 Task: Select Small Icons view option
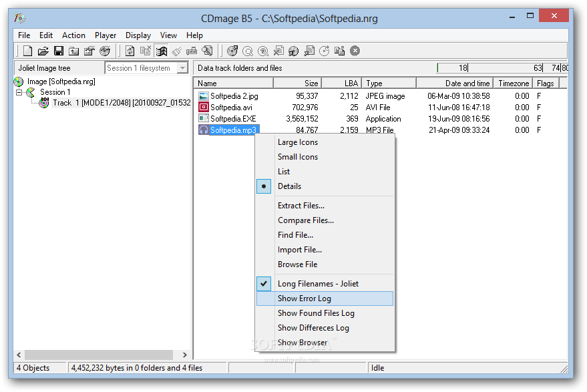[x=325, y=157]
